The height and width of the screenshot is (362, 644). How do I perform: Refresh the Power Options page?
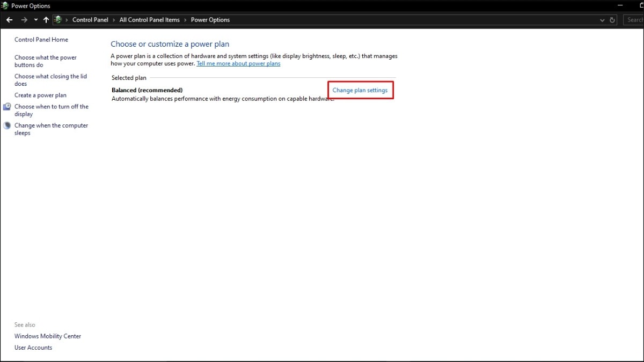[x=612, y=20]
